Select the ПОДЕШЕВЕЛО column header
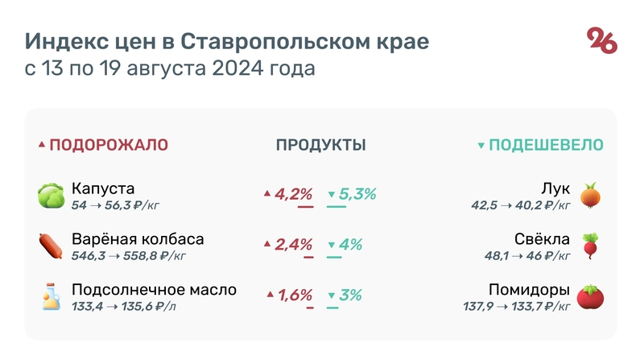Viewport: 644px width, 364px height. click(x=547, y=145)
